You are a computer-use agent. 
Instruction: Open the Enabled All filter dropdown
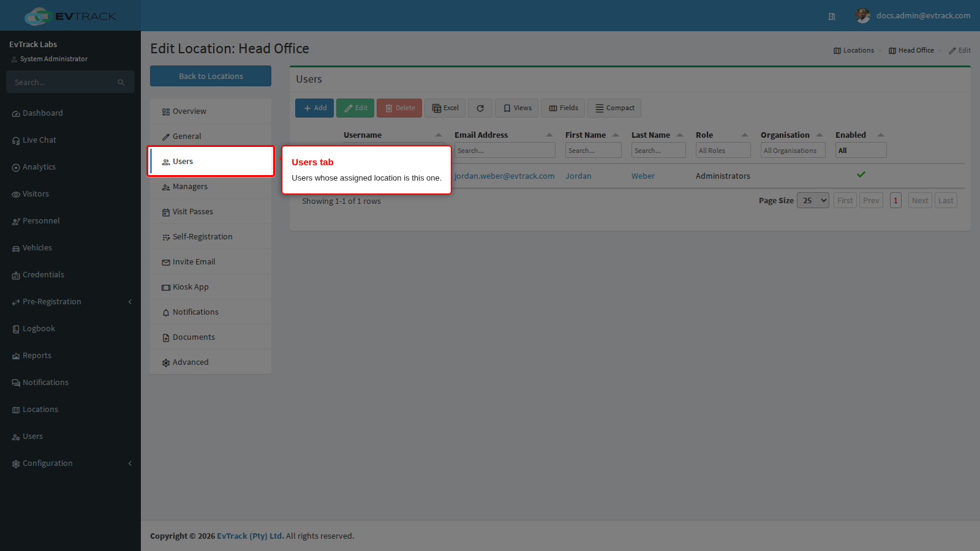pos(861,151)
